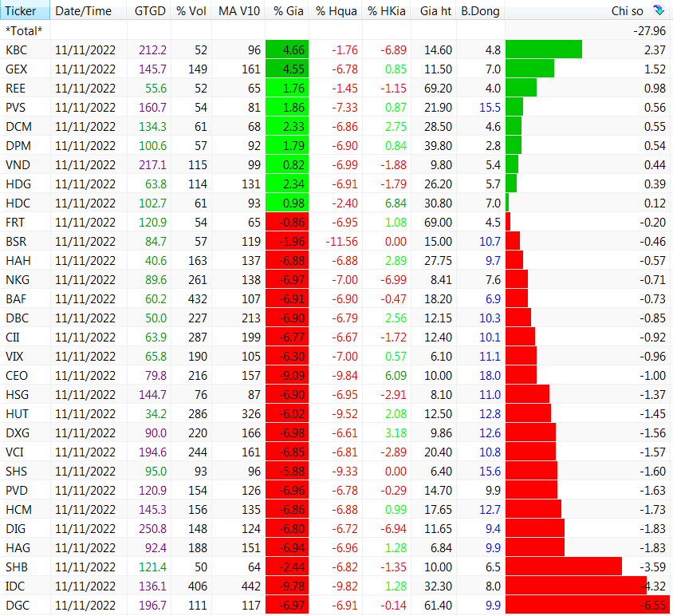Viewport: 673px width, 616px height.
Task: Choose the DCM ticker
Action: click(x=18, y=127)
